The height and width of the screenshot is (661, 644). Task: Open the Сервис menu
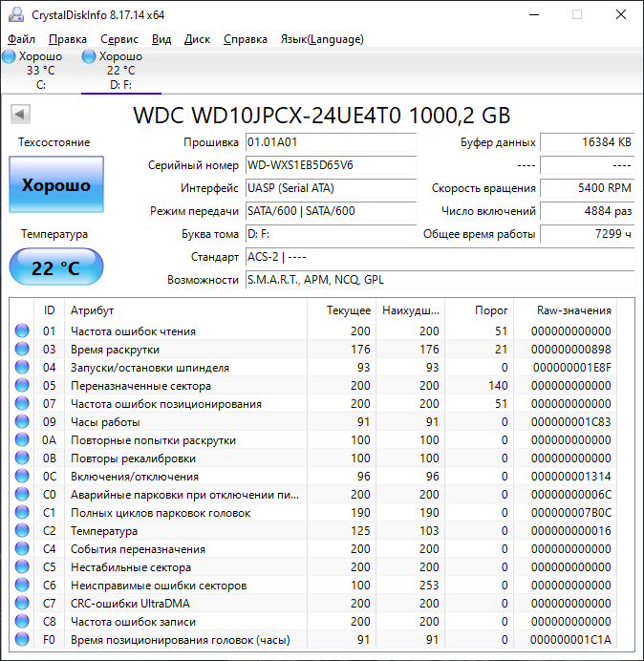point(118,39)
